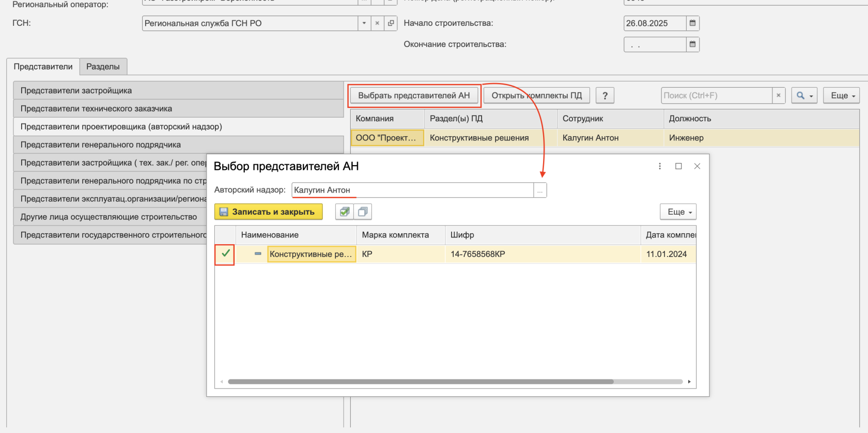Check all rows with the checkmark icon
Image resolution: width=868 pixels, height=433 pixels.
point(345,212)
